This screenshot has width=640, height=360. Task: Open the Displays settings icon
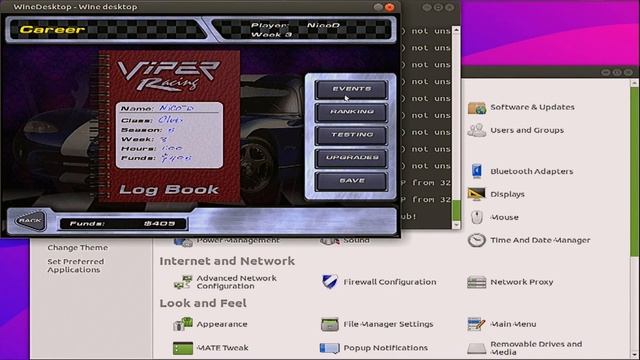pos(476,194)
